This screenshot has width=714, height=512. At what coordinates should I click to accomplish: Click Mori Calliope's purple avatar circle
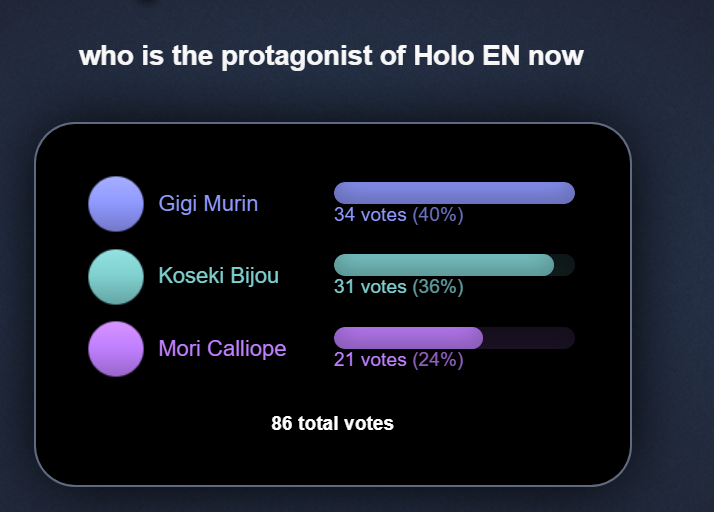[x=116, y=348]
